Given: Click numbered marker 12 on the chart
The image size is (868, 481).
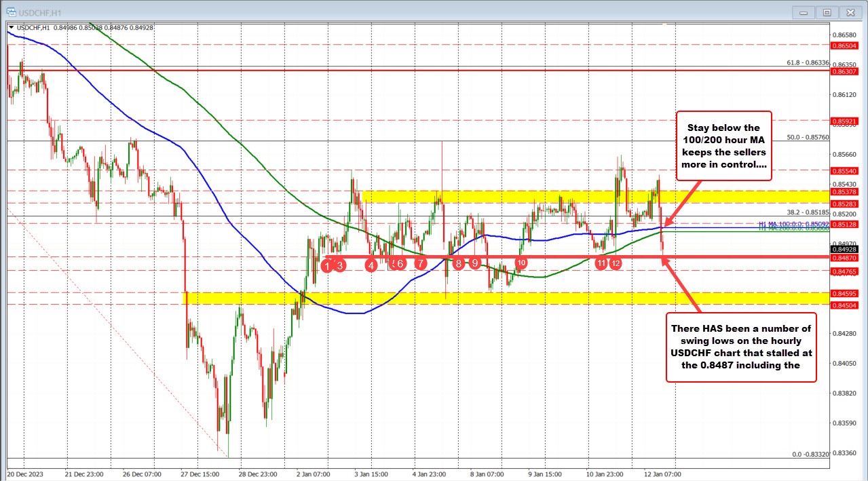Looking at the screenshot, I should tap(616, 263).
